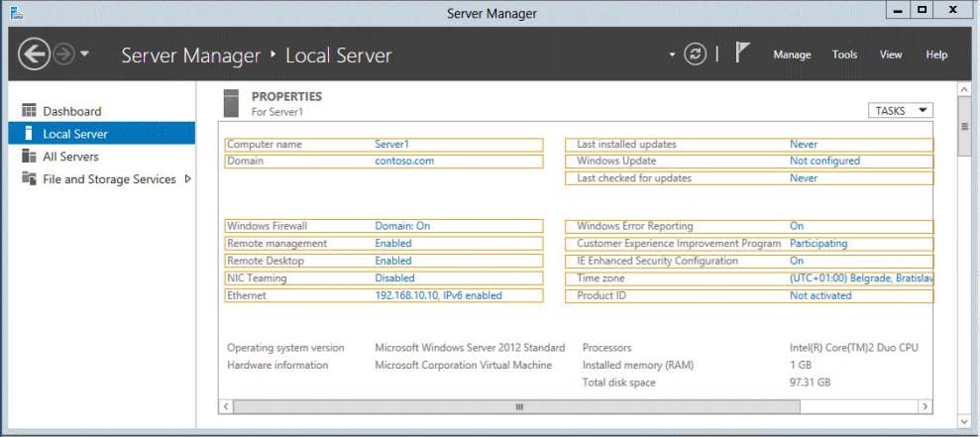Select Local Server in sidebar
980x437 pixels.
(101, 134)
